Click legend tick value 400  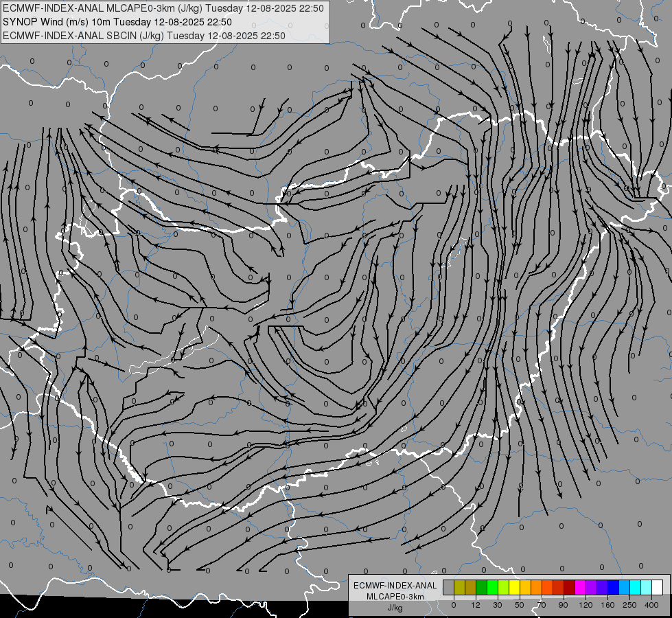pos(651,605)
